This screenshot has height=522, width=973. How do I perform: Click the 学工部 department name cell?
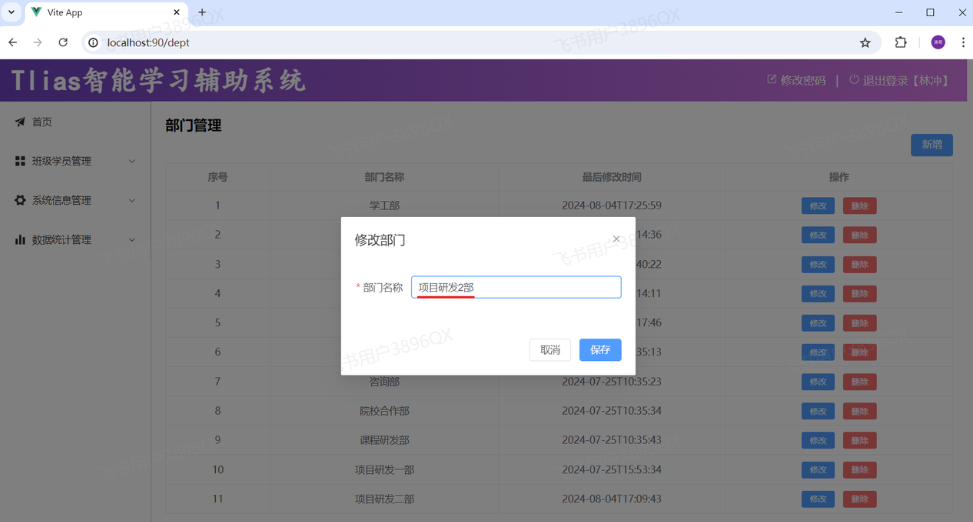[x=384, y=205]
